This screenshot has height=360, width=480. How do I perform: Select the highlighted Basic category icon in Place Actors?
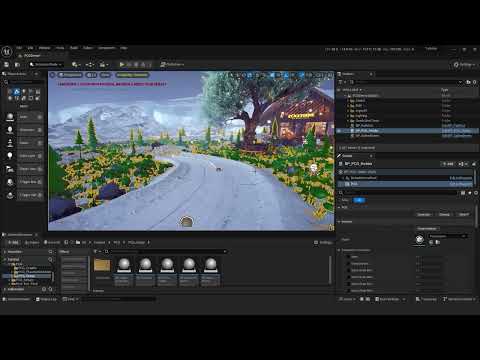(16, 91)
